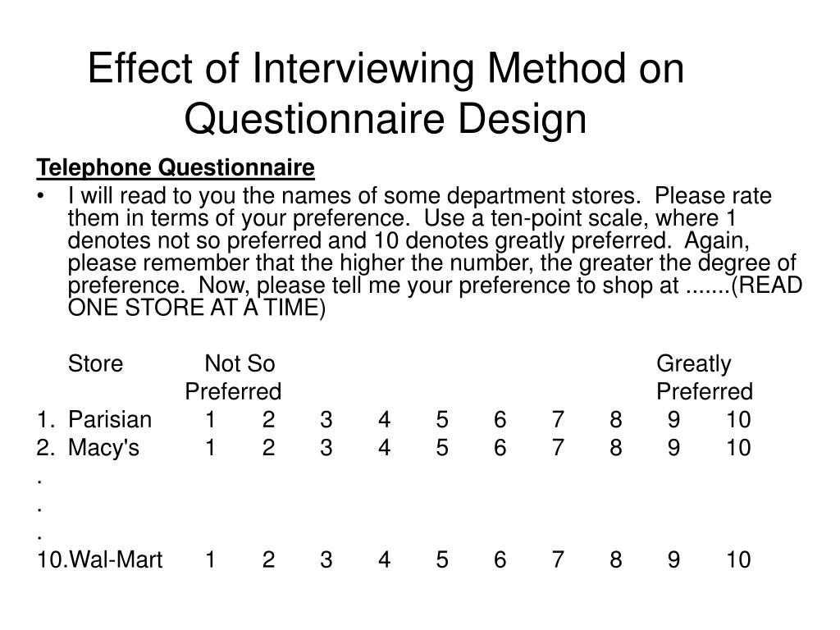Image resolution: width=840 pixels, height=630 pixels.
Task: Select rating 8 for Macy's
Action: (x=615, y=447)
